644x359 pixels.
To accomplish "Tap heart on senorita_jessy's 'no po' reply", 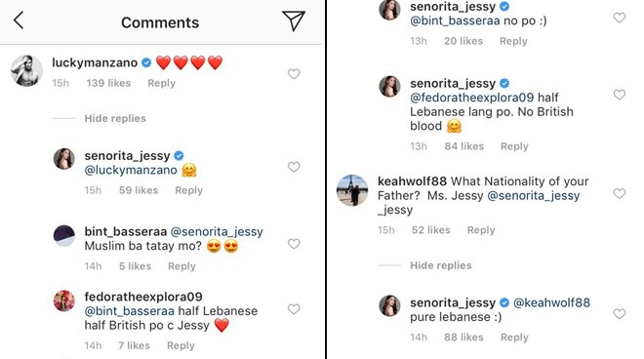I will (x=620, y=18).
